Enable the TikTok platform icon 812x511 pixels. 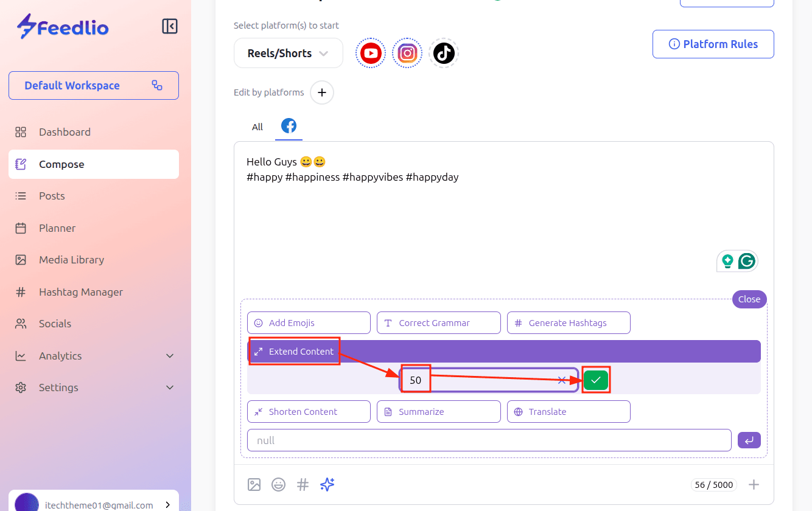tap(444, 54)
